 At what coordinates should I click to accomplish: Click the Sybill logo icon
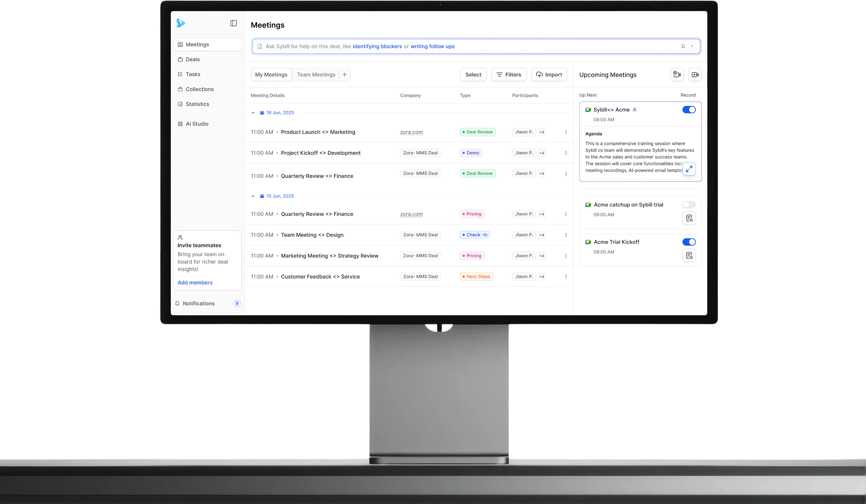tap(180, 23)
